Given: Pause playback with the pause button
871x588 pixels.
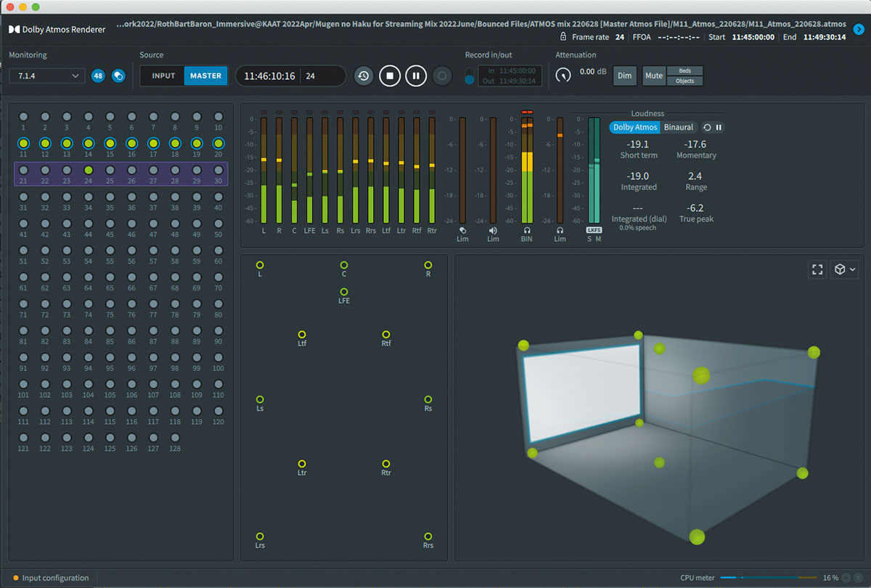Looking at the screenshot, I should (x=416, y=75).
